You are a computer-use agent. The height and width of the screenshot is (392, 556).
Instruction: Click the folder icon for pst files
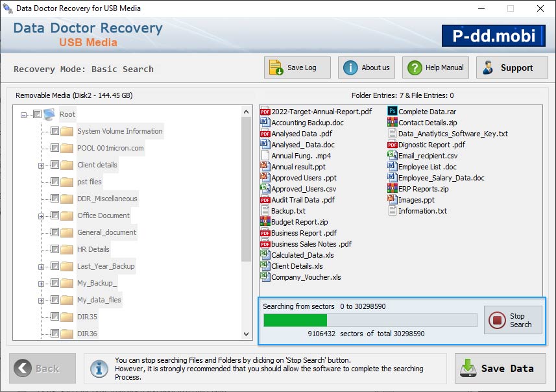67,182
